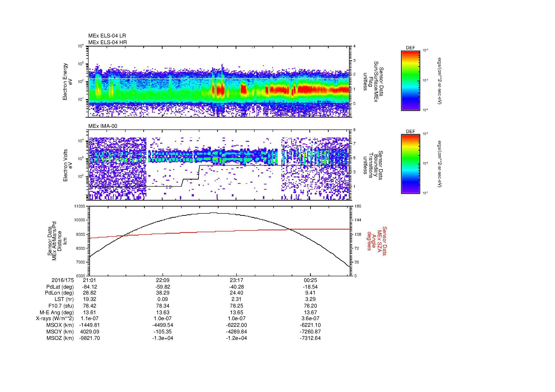The height and width of the screenshot is (392, 555).
Task: Click the 'PdLat (deg)' row label
Action: 60,287
